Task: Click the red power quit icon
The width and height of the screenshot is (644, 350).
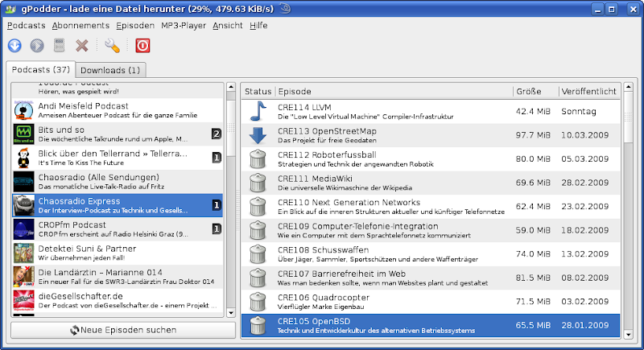Action: tap(142, 45)
